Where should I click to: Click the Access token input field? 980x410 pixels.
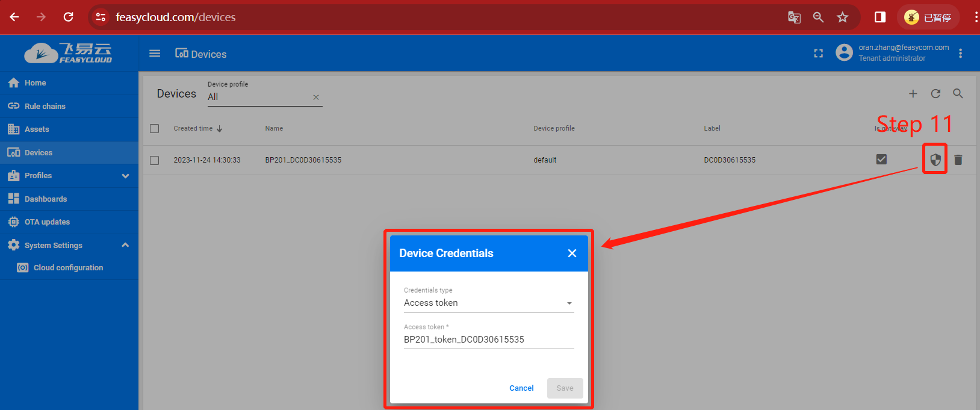pos(488,340)
